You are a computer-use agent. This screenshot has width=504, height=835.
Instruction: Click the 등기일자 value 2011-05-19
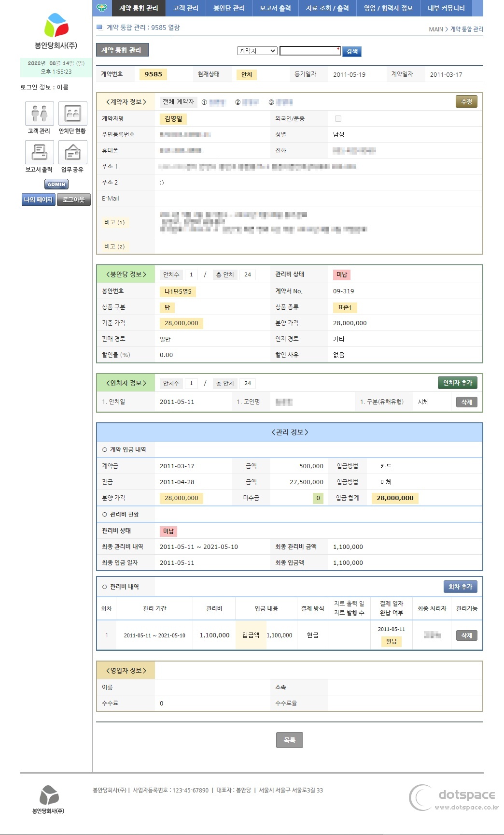[349, 75]
